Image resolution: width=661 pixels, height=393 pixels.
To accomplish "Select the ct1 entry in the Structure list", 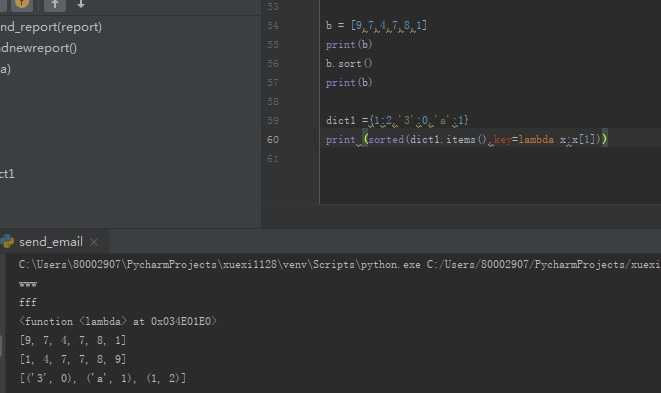I will click(8, 174).
